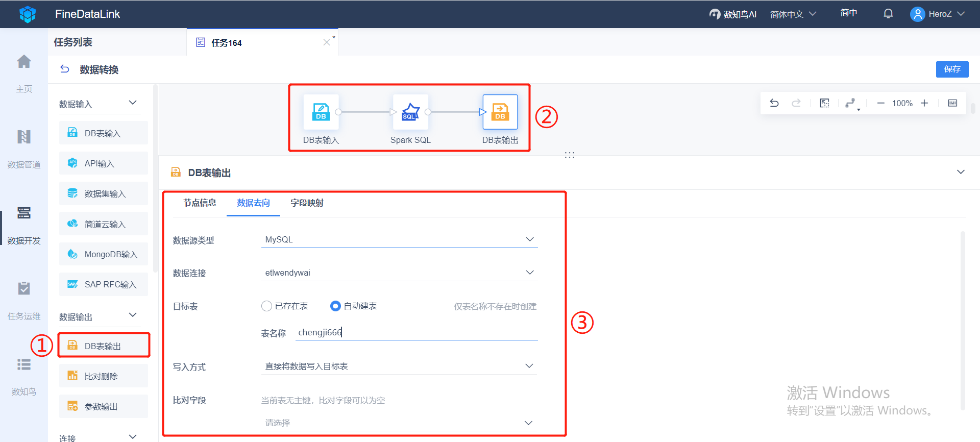Add MongoDB输入 operator from panel
980x442 pixels.
tap(104, 254)
